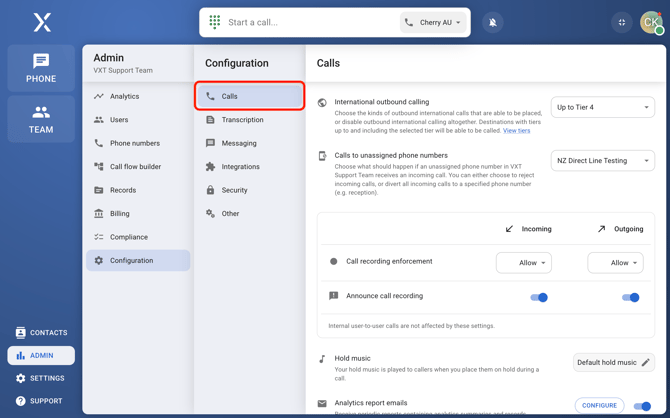
Task: Click the Compliance checklist icon
Action: [99, 237]
